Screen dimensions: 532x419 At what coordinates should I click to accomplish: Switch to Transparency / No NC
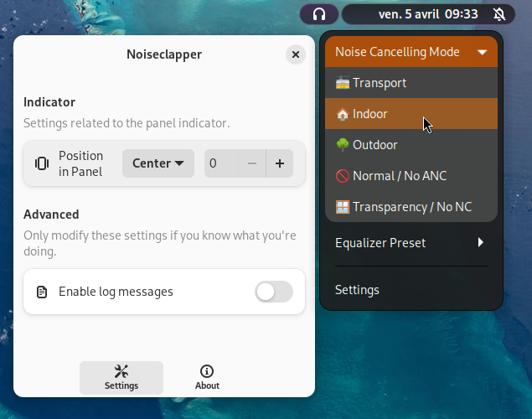(411, 207)
